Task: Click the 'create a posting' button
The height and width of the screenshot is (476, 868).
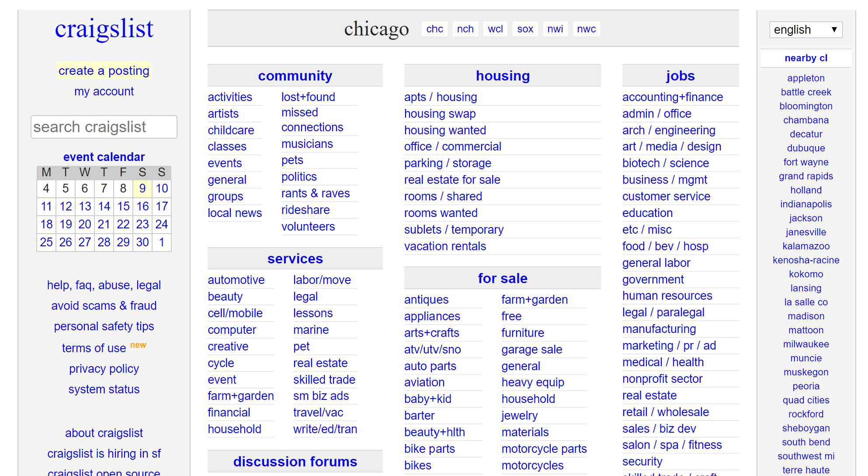Action: 104,71
